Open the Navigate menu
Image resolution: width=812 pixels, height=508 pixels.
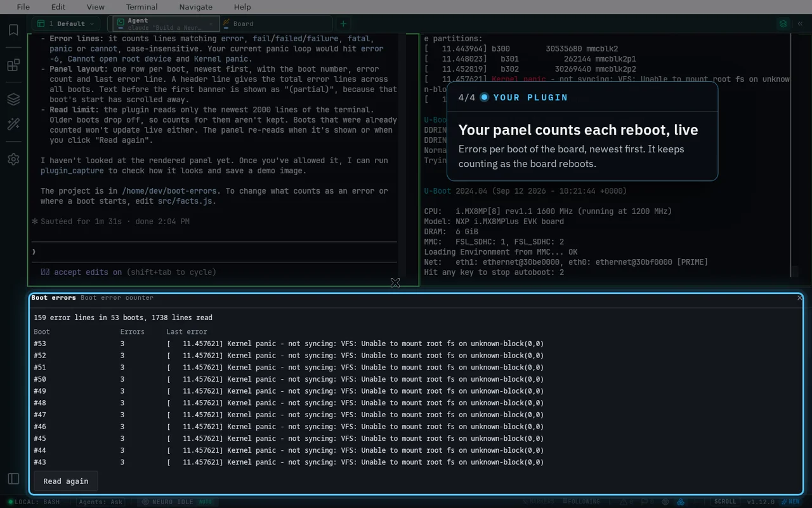coord(196,7)
